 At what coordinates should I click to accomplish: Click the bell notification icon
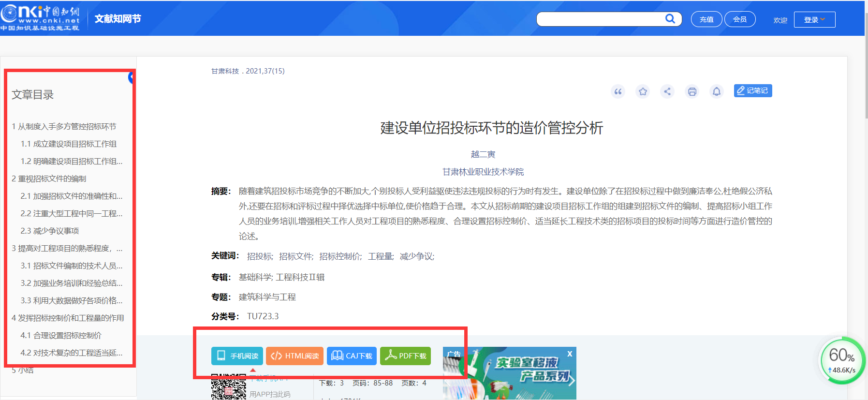click(x=717, y=91)
